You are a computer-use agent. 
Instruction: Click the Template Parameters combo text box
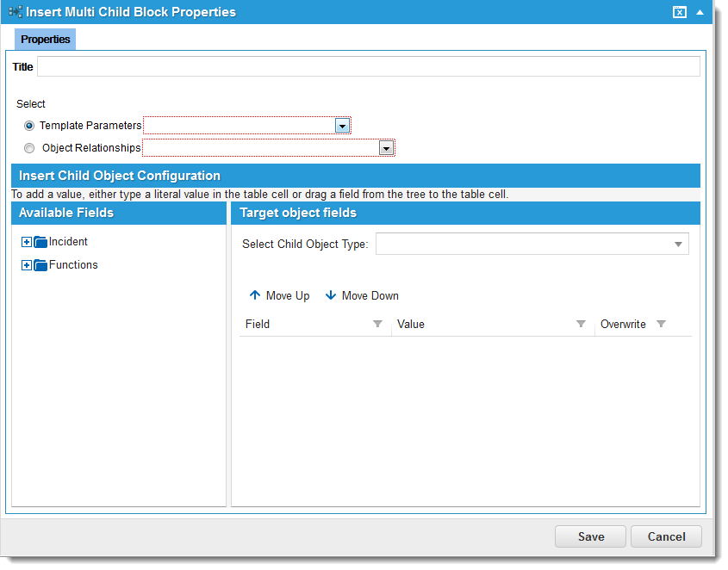click(240, 126)
